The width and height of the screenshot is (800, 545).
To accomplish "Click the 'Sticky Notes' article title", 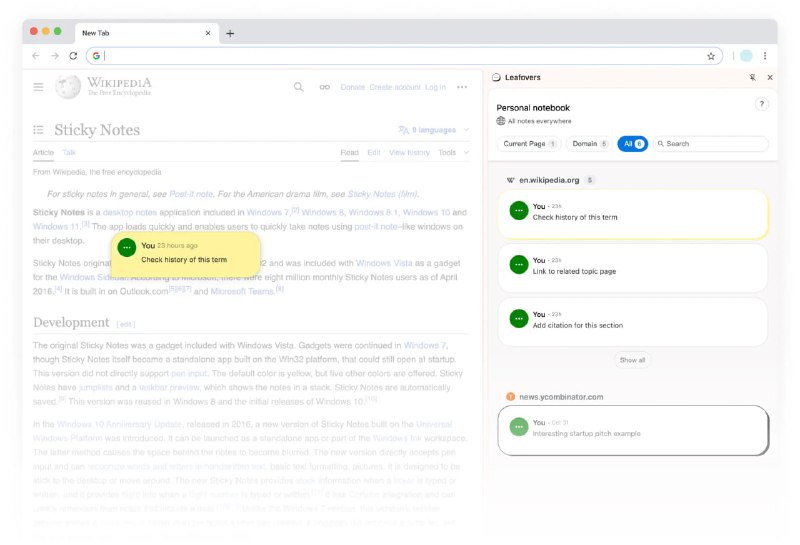I will [x=97, y=130].
